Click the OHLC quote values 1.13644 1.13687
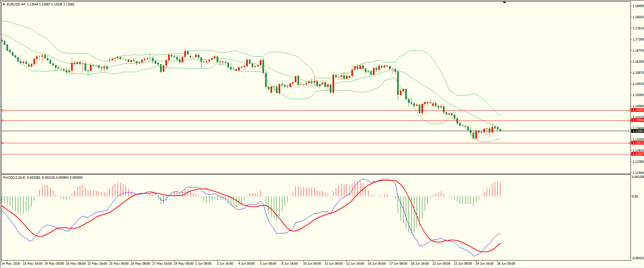Viewport: 644px width, 268px height. [39, 4]
